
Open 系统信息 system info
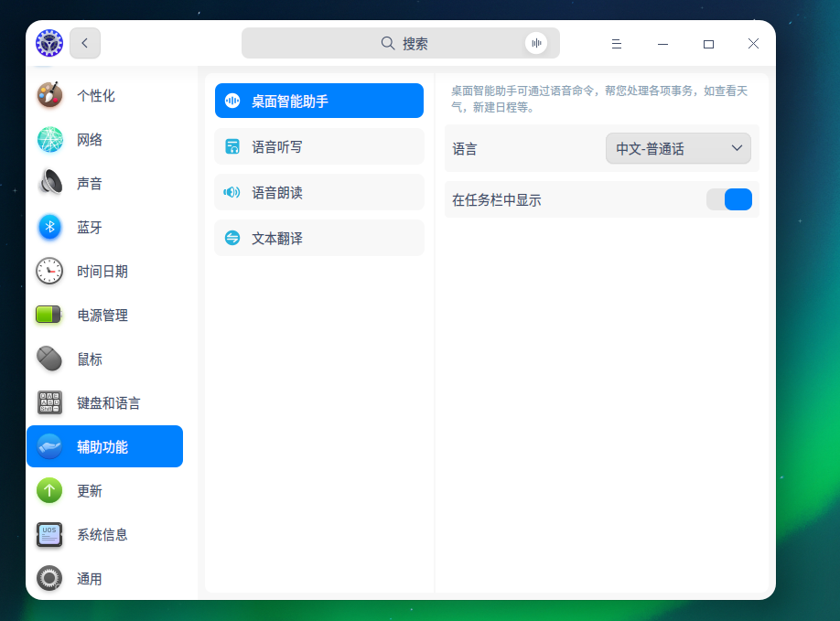click(x=104, y=535)
